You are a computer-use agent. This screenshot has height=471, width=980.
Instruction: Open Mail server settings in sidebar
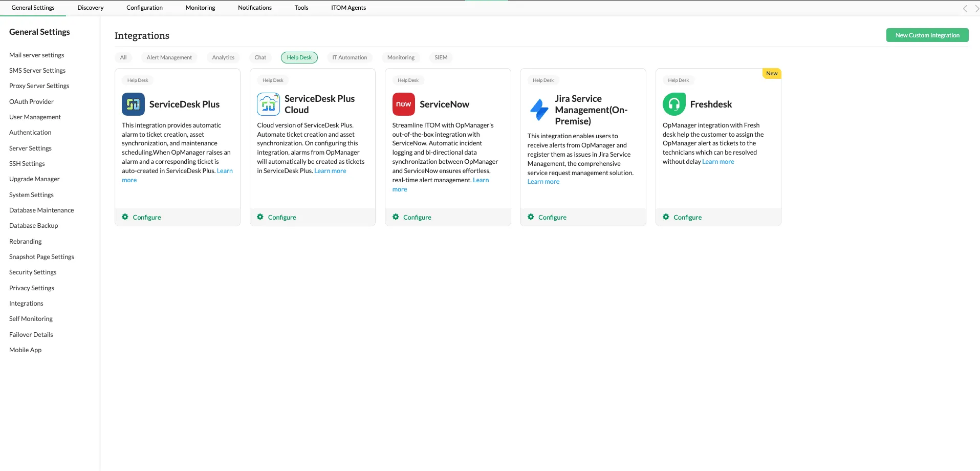37,55
